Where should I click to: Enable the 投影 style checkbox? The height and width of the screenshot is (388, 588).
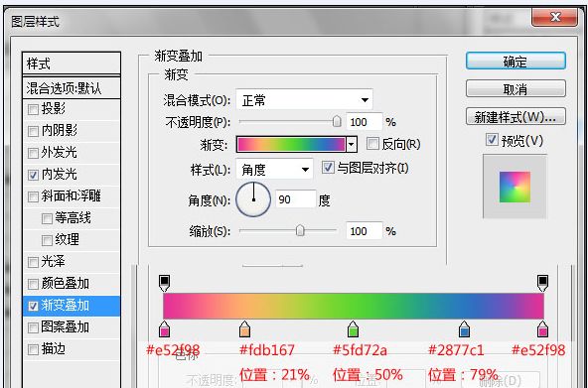[33, 109]
